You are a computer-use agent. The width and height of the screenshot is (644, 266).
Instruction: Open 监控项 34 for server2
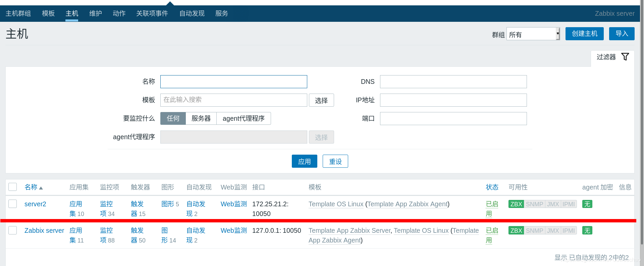[x=106, y=209]
